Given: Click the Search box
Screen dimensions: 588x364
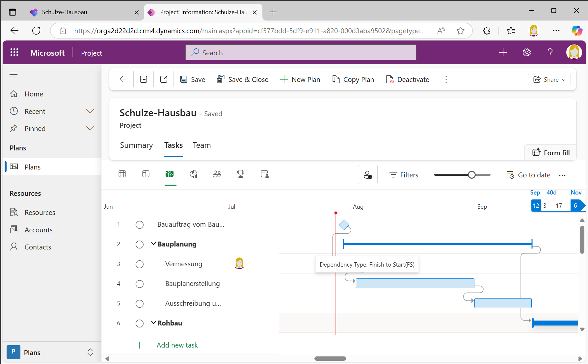Looking at the screenshot, I should [301, 52].
